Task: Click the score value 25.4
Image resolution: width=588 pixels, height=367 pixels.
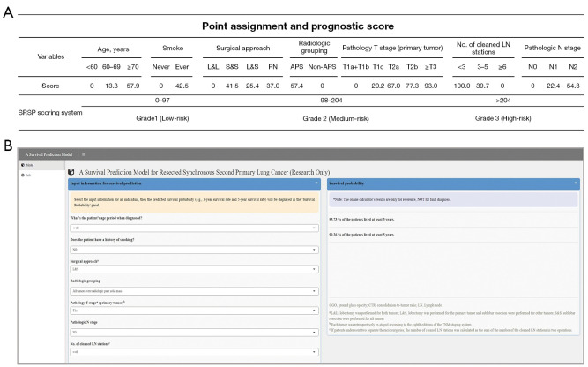Action: [252, 86]
